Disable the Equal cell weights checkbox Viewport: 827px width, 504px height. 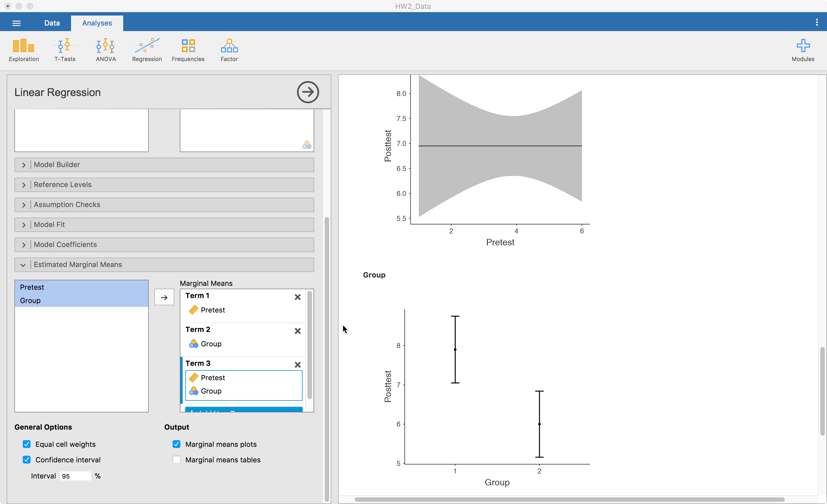[27, 444]
